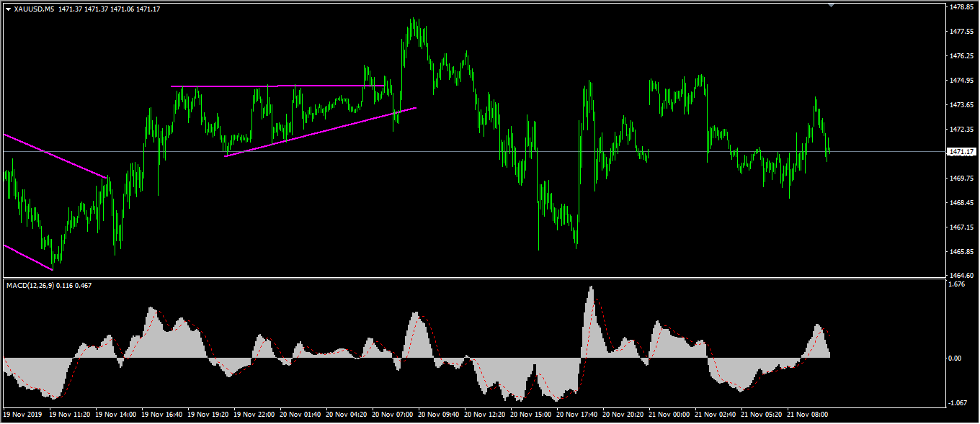Click the 20 Nov 01:40 time label
The image size is (980, 424).
tap(300, 415)
